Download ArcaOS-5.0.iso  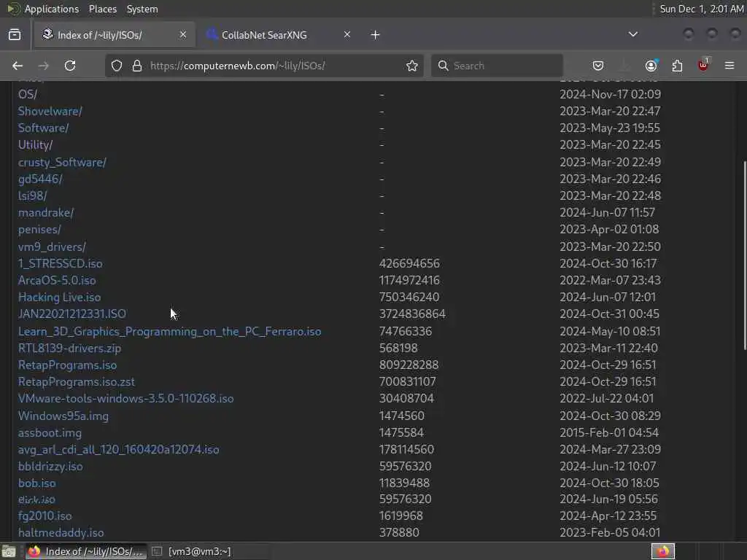57,281
